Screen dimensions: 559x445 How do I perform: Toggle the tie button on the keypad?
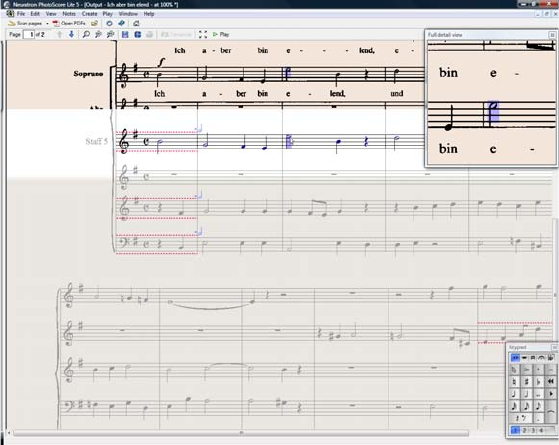click(551, 411)
